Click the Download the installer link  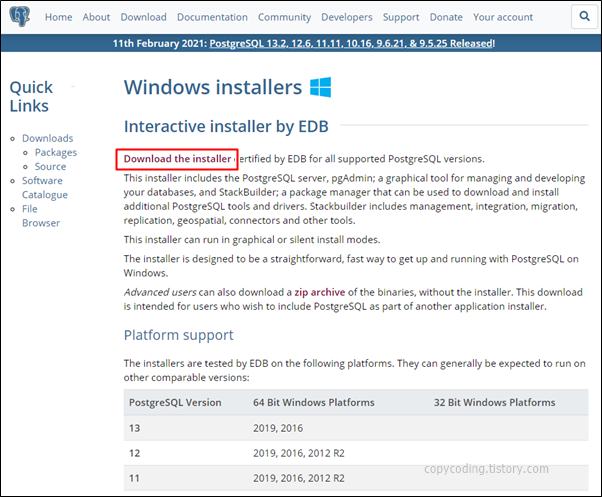pyautogui.click(x=177, y=159)
